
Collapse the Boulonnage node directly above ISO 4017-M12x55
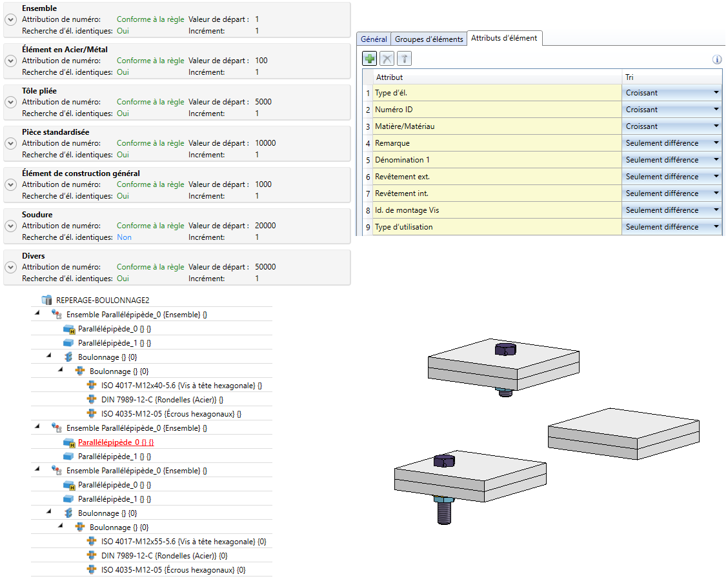point(61,526)
